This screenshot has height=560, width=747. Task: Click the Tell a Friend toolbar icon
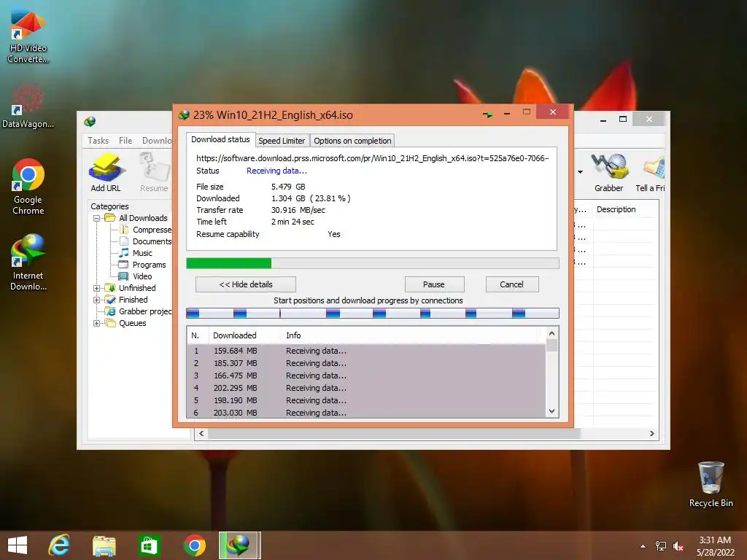click(651, 172)
